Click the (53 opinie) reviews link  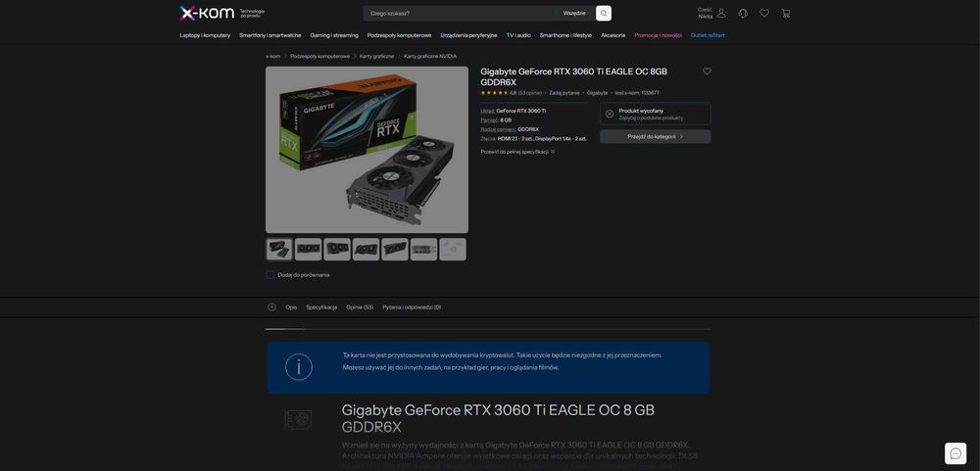click(530, 92)
